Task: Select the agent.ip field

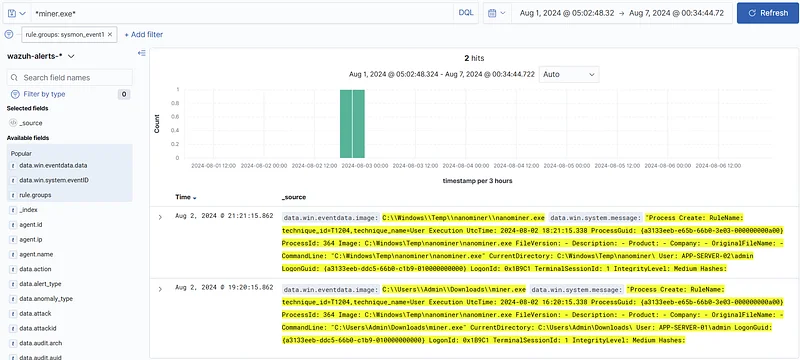Action: tap(31, 240)
